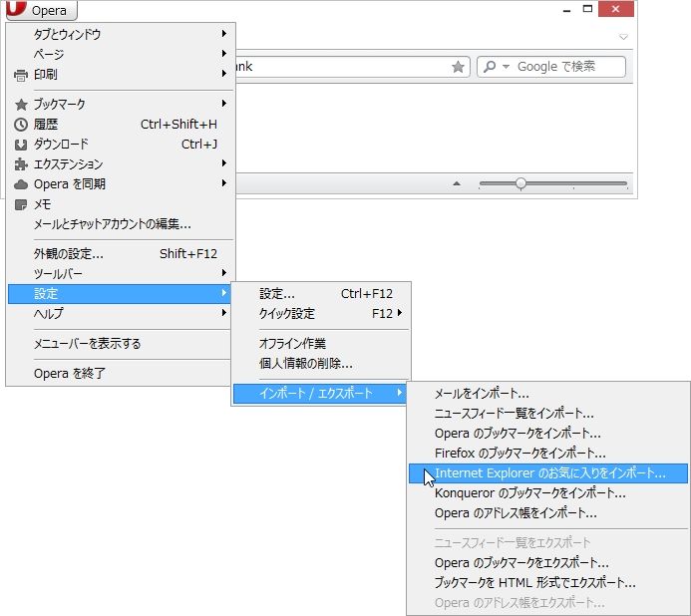Image resolution: width=691 pixels, height=616 pixels.
Task: Click the Google で検索 search field
Action: tap(551, 67)
